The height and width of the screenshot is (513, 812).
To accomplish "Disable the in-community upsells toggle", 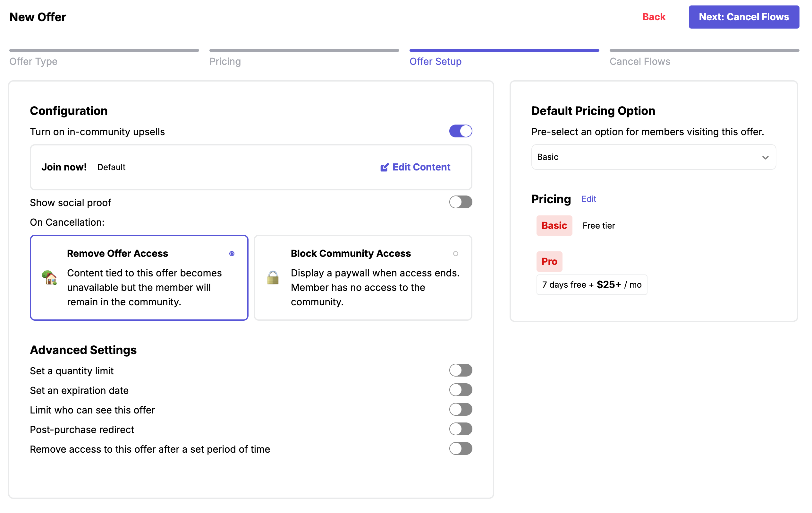I will tap(460, 131).
